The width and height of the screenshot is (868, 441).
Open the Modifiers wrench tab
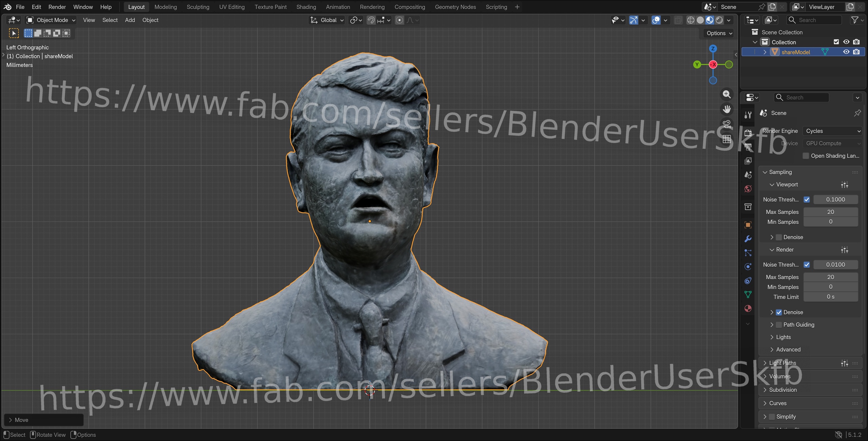coord(748,239)
